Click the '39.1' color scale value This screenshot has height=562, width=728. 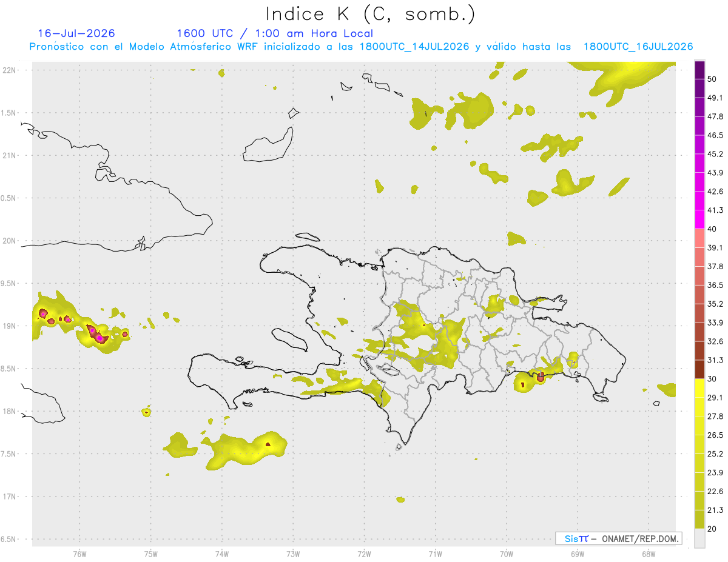[x=715, y=248]
